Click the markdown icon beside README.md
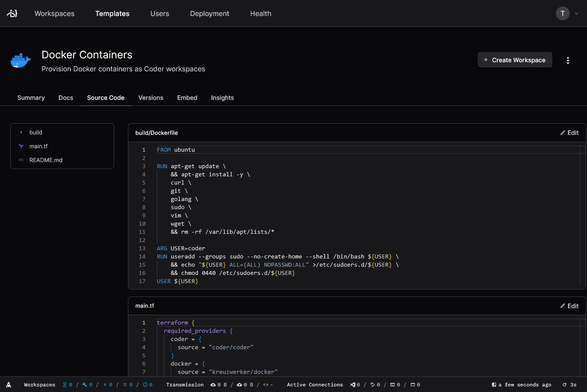This screenshot has width=587, height=392. coord(21,160)
